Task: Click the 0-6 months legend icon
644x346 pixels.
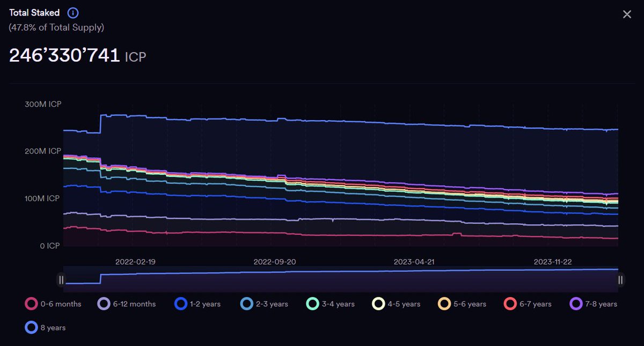Action: tap(31, 304)
